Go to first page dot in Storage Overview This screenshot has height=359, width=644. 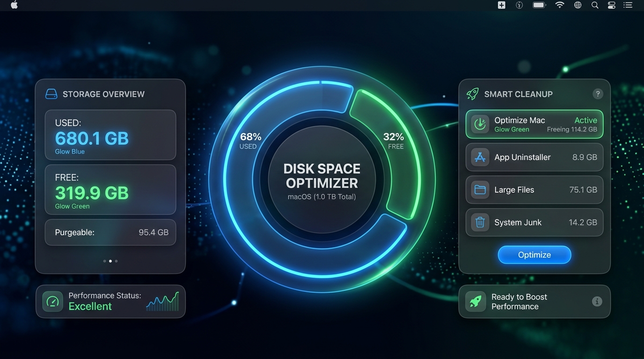point(104,261)
